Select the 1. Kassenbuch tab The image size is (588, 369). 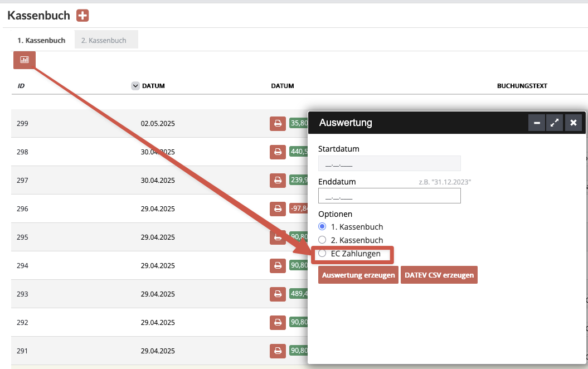coord(41,40)
